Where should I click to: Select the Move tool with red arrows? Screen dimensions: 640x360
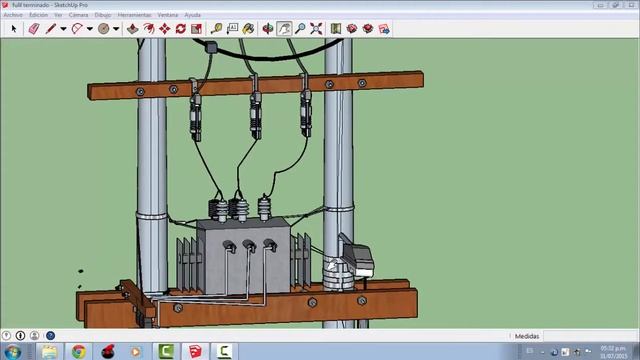164,29
